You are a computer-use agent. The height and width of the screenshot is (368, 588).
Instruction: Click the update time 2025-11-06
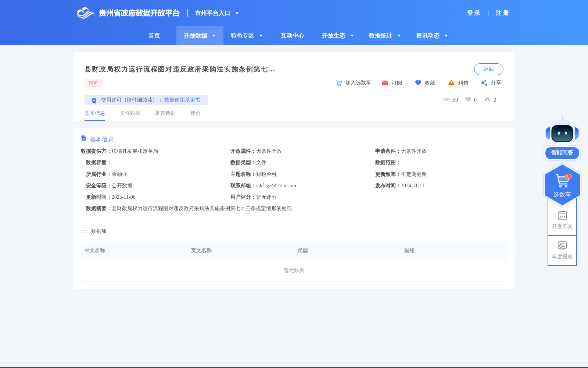[123, 197]
